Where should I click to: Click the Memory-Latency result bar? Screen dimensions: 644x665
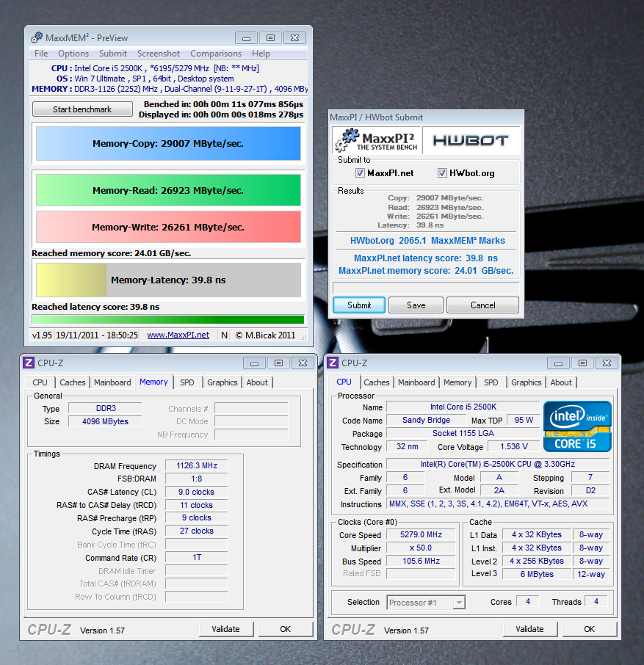click(168, 280)
